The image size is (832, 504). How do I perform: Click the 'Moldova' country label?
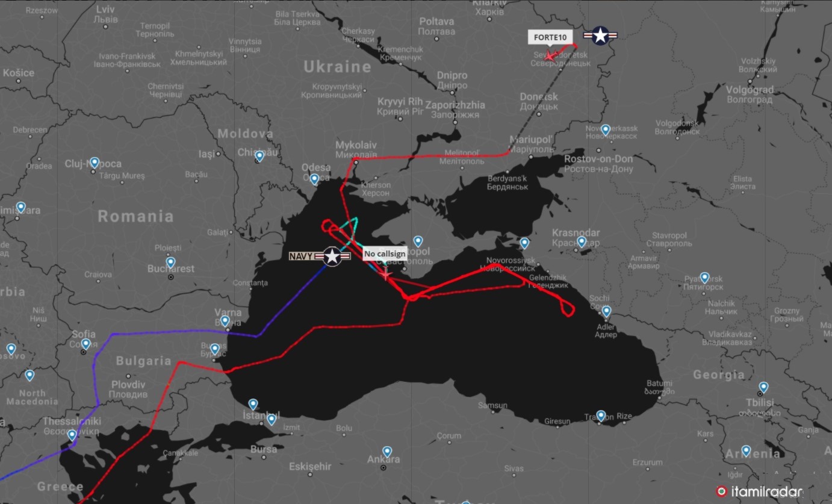[246, 134]
